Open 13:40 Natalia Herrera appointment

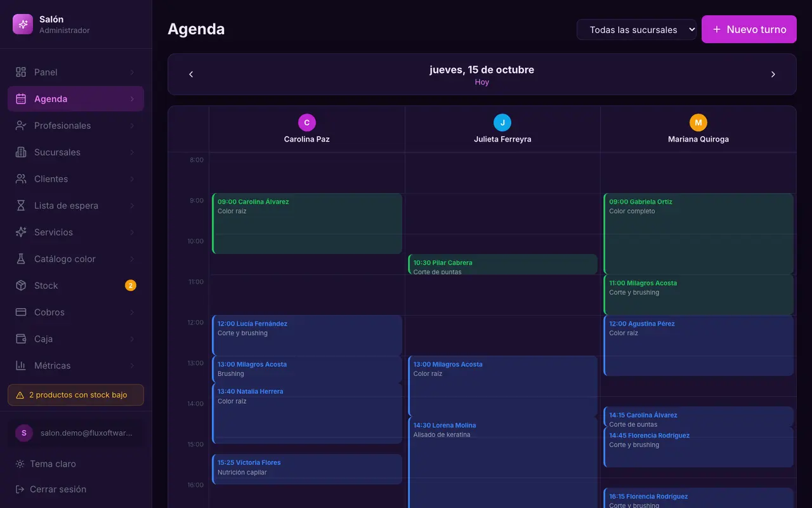coord(307,413)
